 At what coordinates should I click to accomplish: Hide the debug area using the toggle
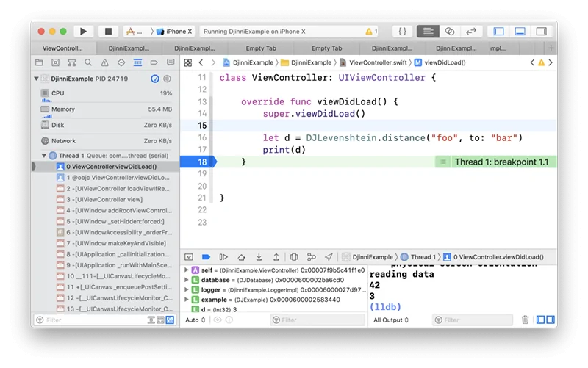pos(189,257)
